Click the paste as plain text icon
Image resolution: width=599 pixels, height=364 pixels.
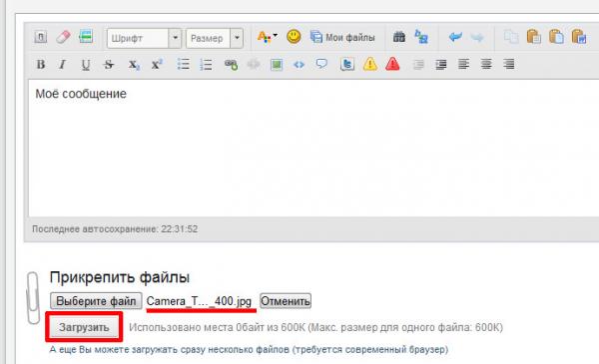pyautogui.click(x=556, y=37)
